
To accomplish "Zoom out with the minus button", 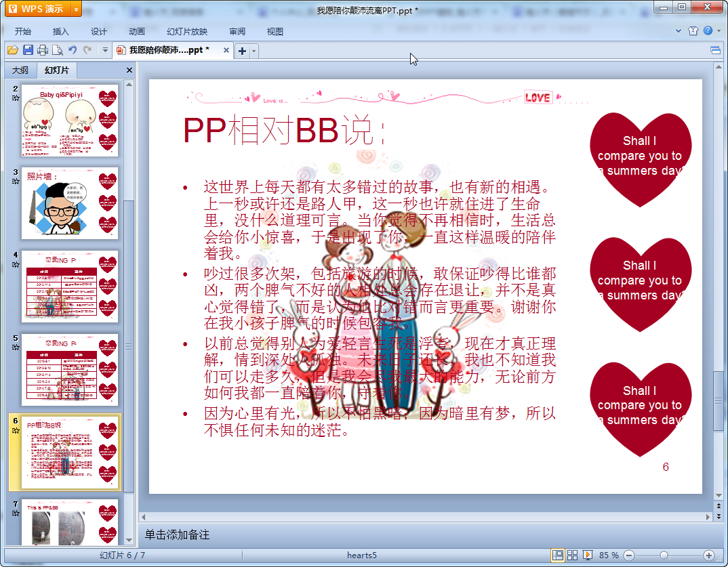I will point(629,555).
